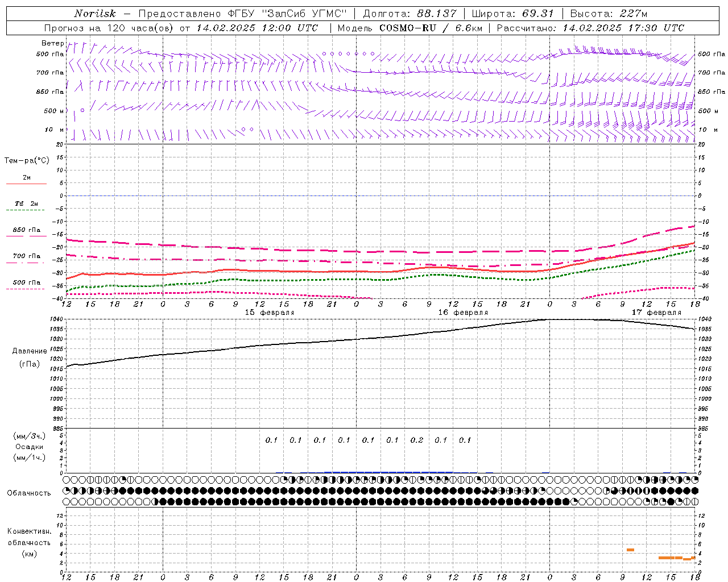Click the 'Norilsk' station name in header
This screenshot has width=728, height=582.
(x=95, y=14)
